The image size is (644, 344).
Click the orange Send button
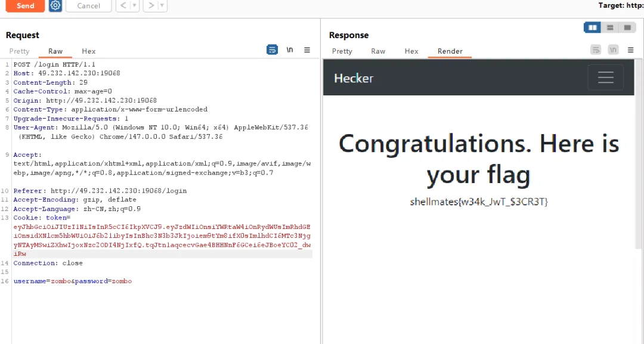(25, 6)
